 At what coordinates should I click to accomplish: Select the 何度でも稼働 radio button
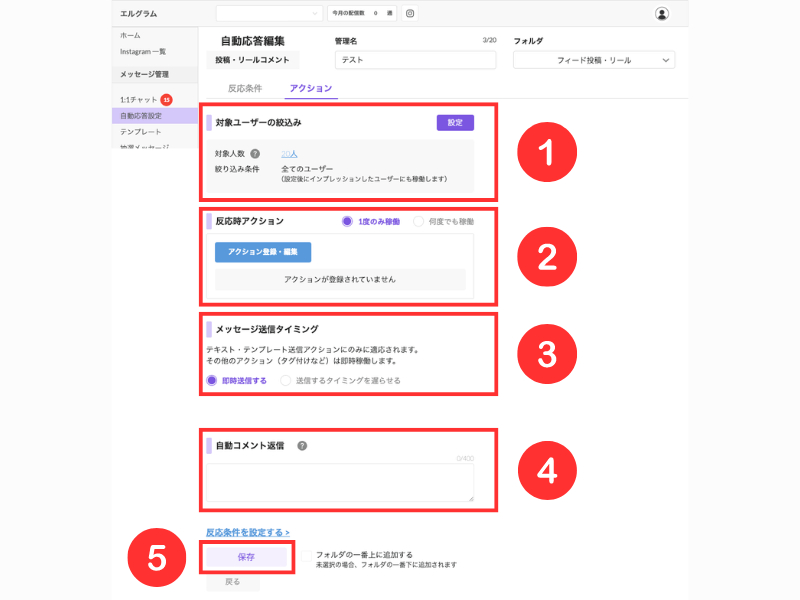[418, 221]
